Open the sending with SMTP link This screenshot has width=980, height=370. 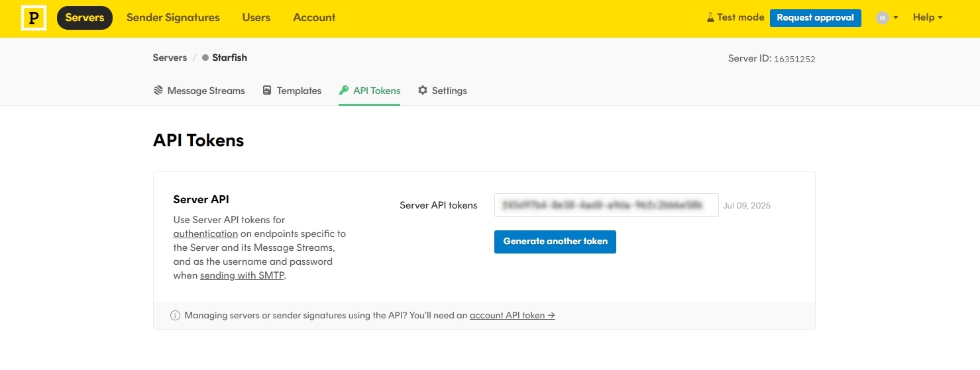pos(243,275)
